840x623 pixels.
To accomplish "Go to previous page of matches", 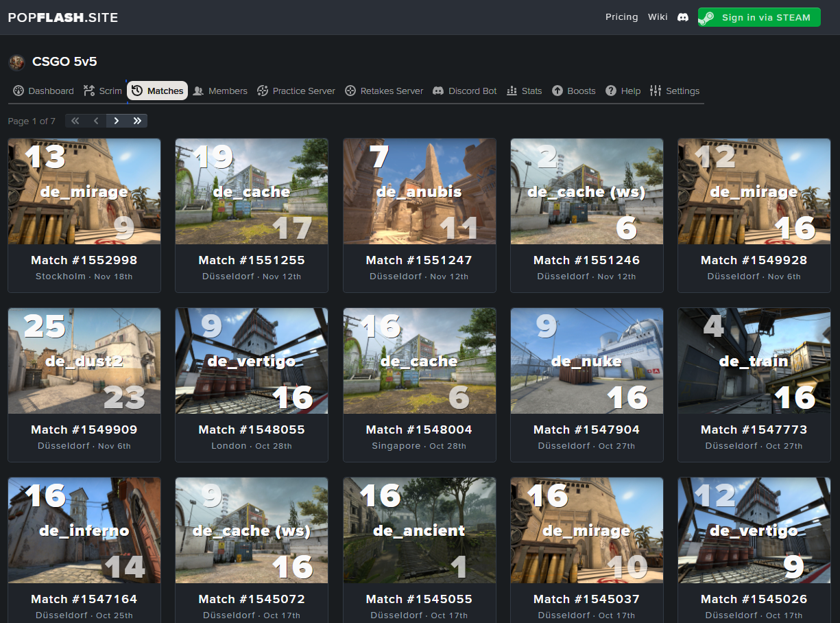I will coord(96,121).
